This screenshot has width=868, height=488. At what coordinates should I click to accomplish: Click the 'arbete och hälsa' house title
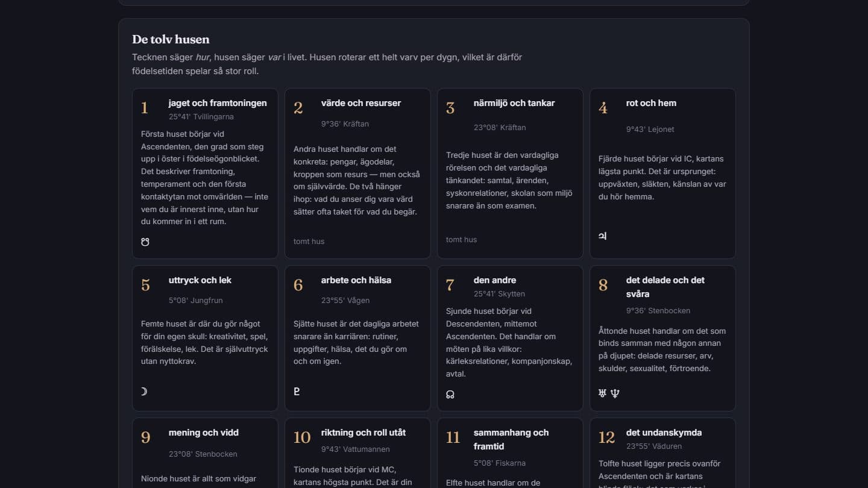pyautogui.click(x=356, y=280)
